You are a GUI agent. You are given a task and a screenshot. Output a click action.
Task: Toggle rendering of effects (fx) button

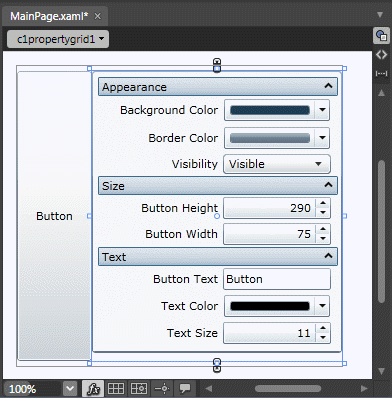(x=93, y=388)
